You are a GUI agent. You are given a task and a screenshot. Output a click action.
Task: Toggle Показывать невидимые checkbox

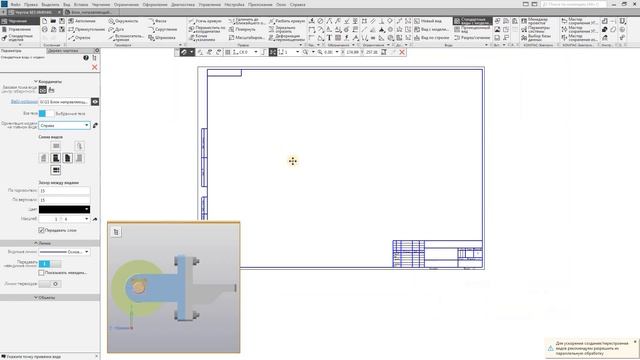coord(41,273)
